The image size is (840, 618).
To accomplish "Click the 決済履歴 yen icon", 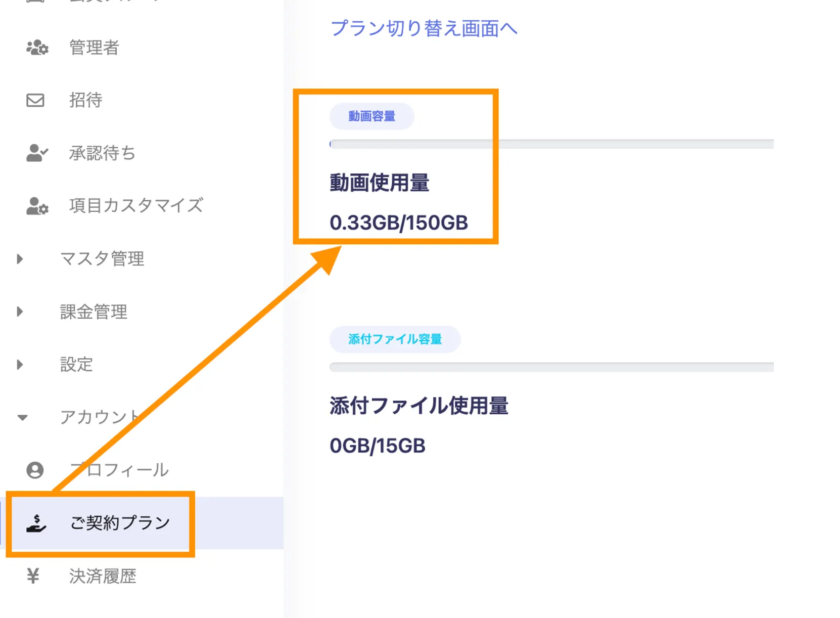I will click(33, 576).
